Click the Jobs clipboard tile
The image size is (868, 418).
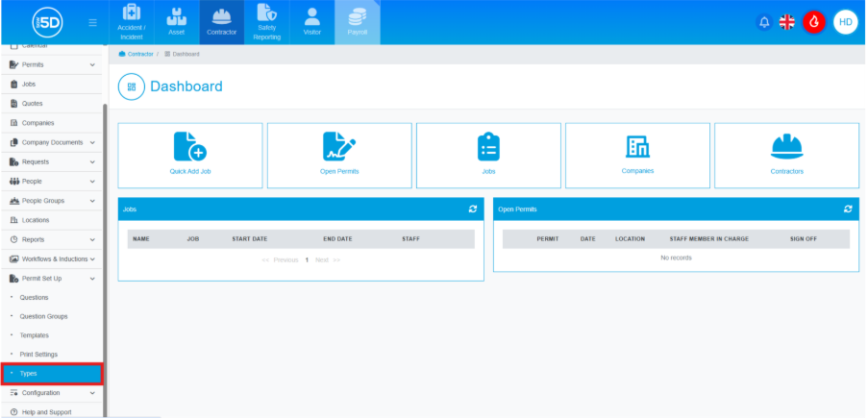pyautogui.click(x=488, y=154)
